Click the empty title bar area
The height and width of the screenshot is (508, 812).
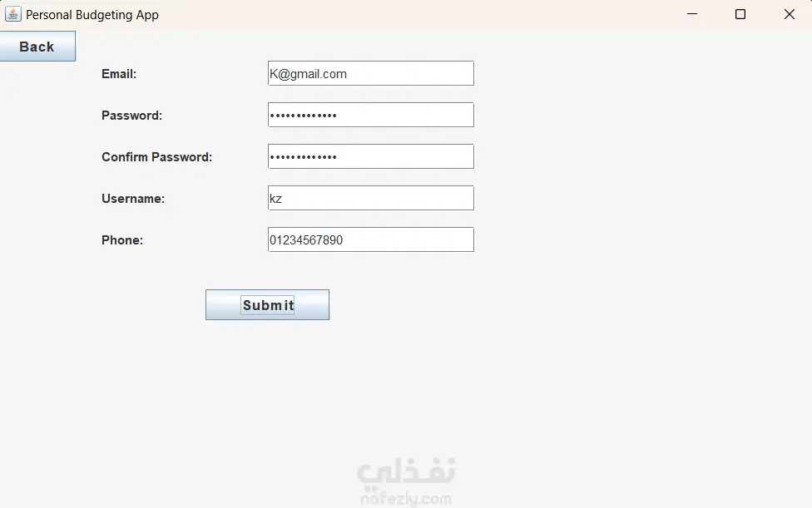[x=416, y=14]
